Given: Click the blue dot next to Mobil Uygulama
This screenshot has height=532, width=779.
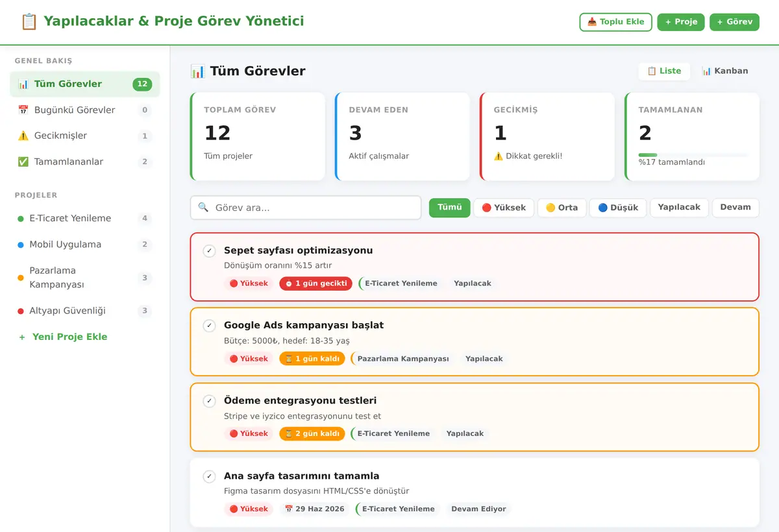Looking at the screenshot, I should 21,245.
